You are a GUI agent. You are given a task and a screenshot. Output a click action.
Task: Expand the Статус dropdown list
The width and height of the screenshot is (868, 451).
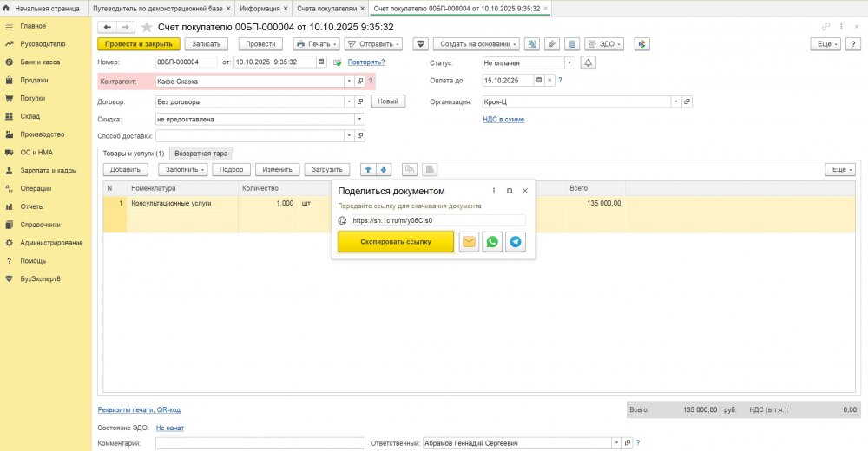point(569,63)
